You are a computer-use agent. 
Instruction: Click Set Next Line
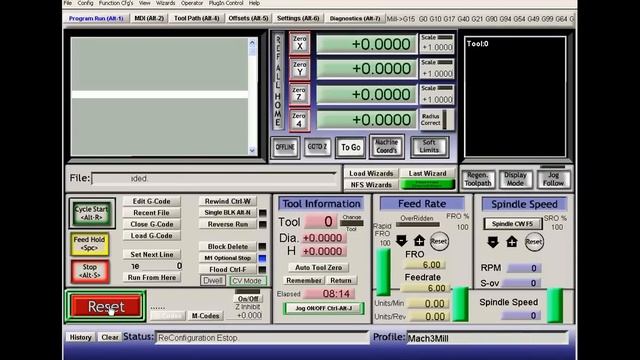coord(151,254)
